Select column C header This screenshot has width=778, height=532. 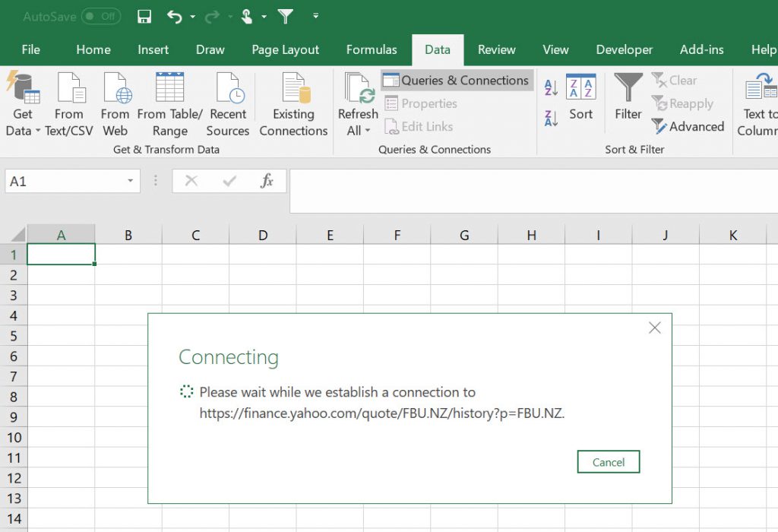point(195,235)
